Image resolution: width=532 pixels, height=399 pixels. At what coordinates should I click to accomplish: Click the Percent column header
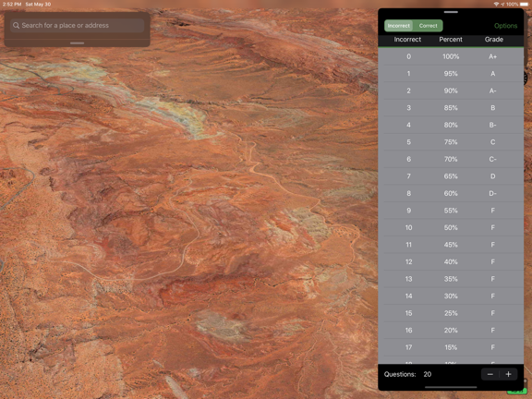(x=451, y=40)
